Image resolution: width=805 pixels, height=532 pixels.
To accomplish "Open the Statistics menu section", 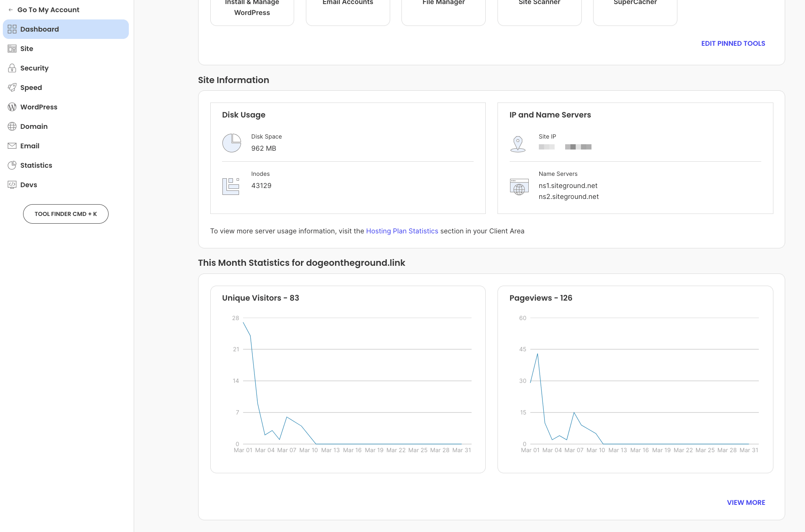I will coord(66,165).
